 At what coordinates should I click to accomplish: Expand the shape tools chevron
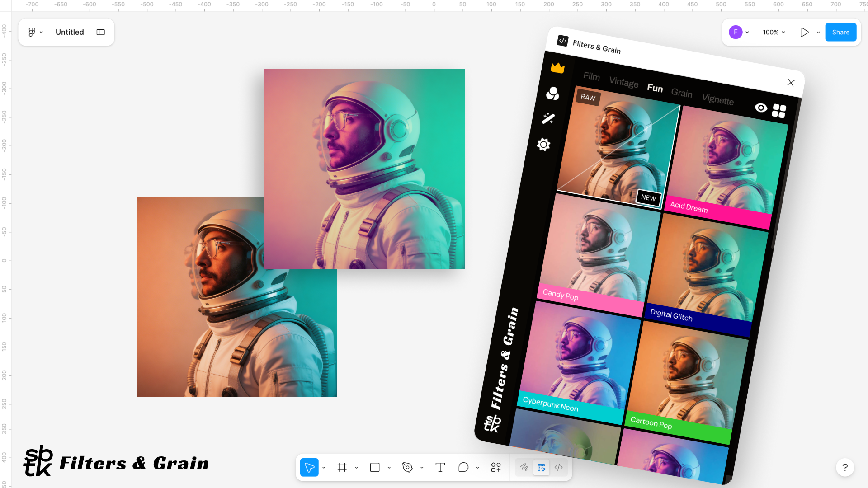pos(389,468)
